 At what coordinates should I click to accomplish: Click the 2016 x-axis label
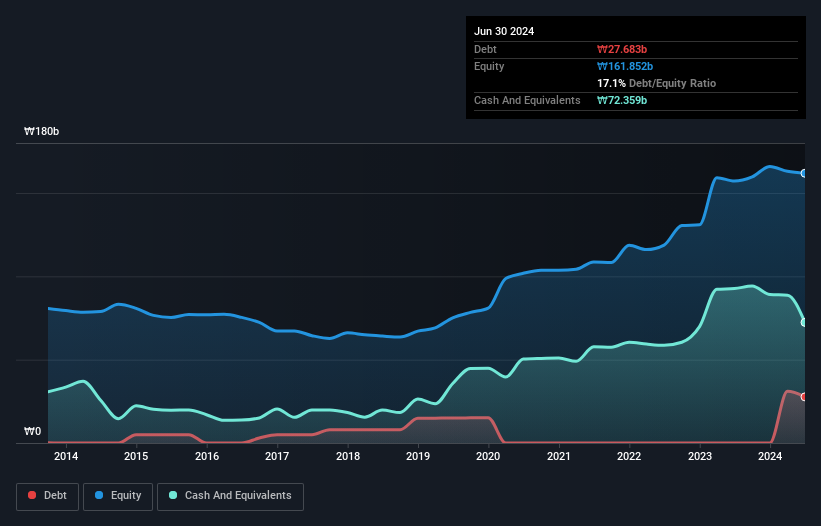click(207, 456)
